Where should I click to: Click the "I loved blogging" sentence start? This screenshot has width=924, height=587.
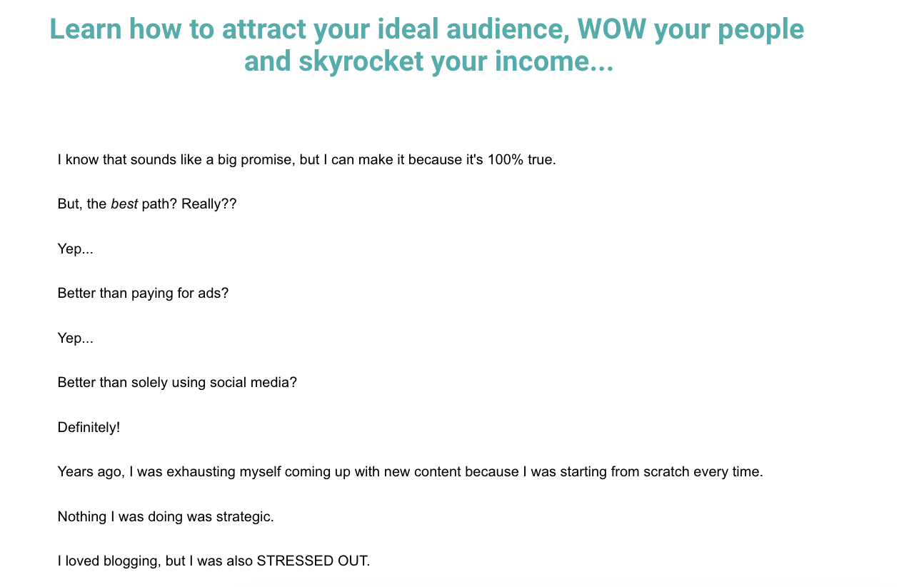pos(109,561)
